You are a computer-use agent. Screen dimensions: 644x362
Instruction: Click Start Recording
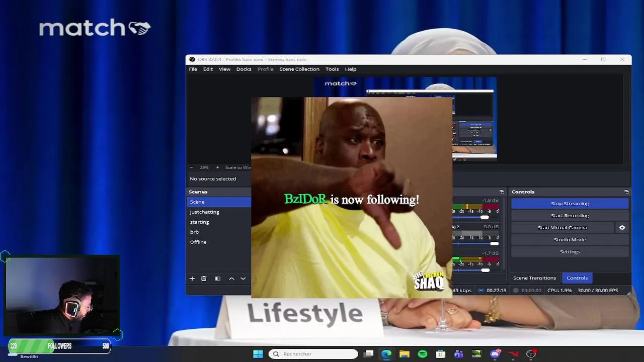[570, 216]
